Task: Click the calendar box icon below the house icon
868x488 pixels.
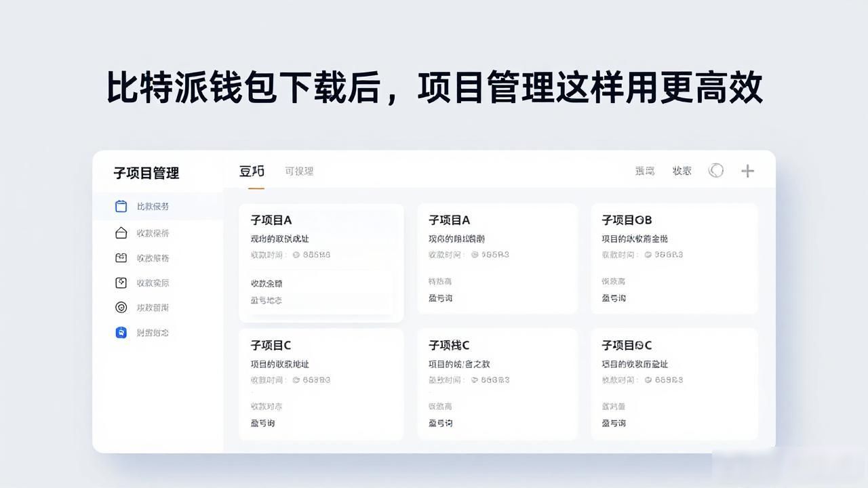Action: [x=121, y=258]
